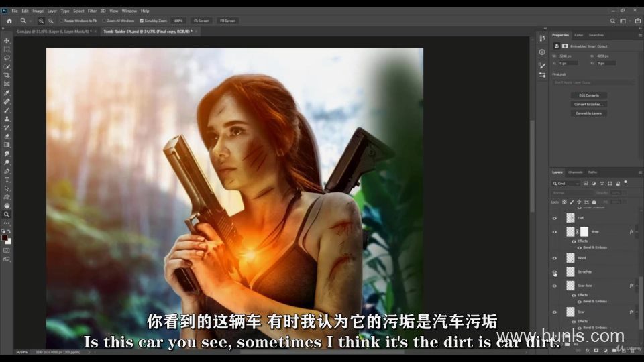Enable Zoom All Windows checkbox
Screen dimensions: 644x362
pos(104,21)
